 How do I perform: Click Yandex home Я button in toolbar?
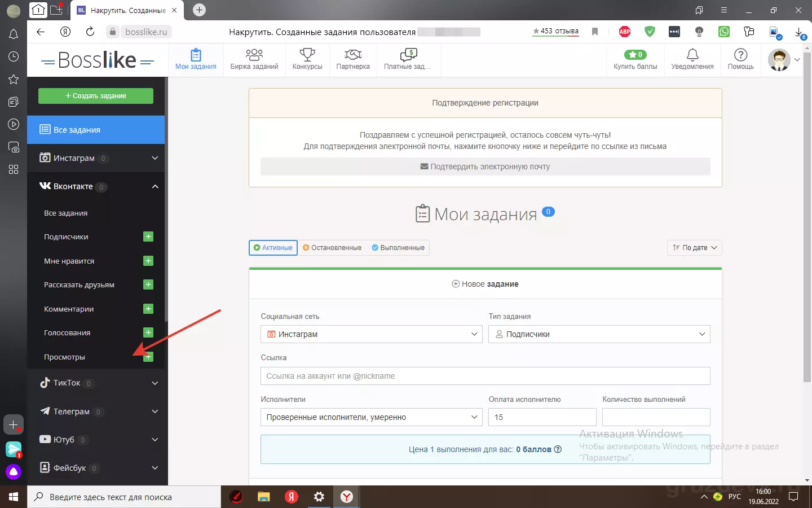click(65, 32)
